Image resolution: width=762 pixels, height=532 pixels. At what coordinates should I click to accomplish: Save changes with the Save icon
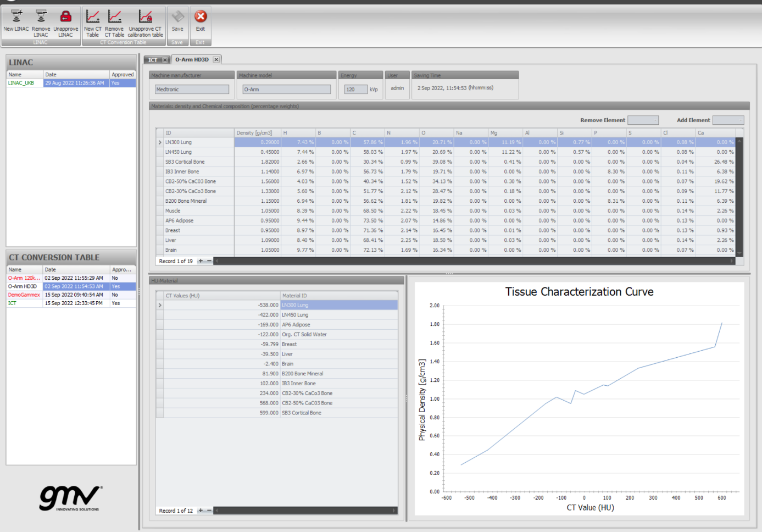coord(177,16)
